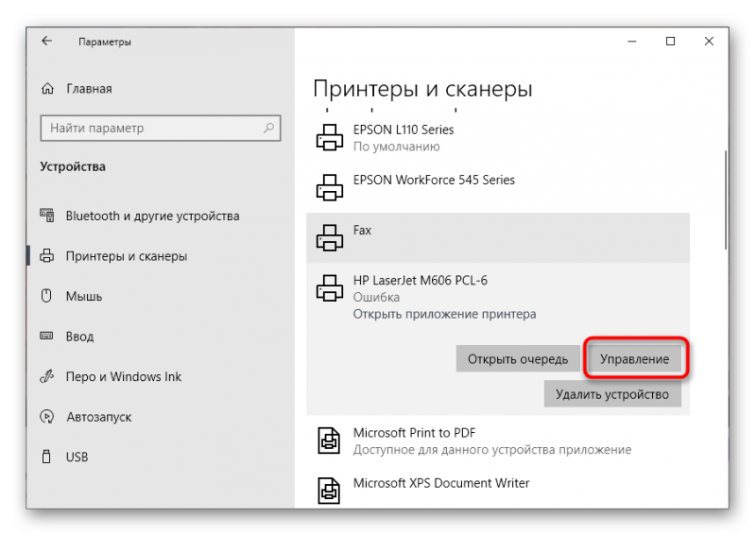Click the Microsoft XPS Document Writer icon
This screenshot has width=756, height=536.
coord(329,491)
